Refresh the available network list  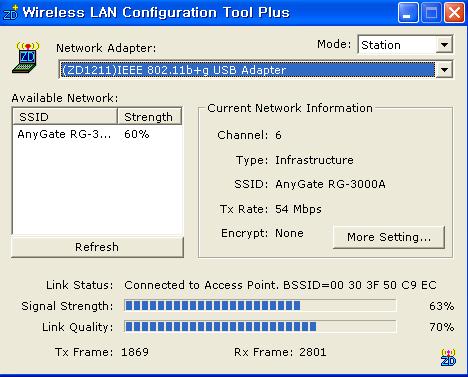pos(97,247)
